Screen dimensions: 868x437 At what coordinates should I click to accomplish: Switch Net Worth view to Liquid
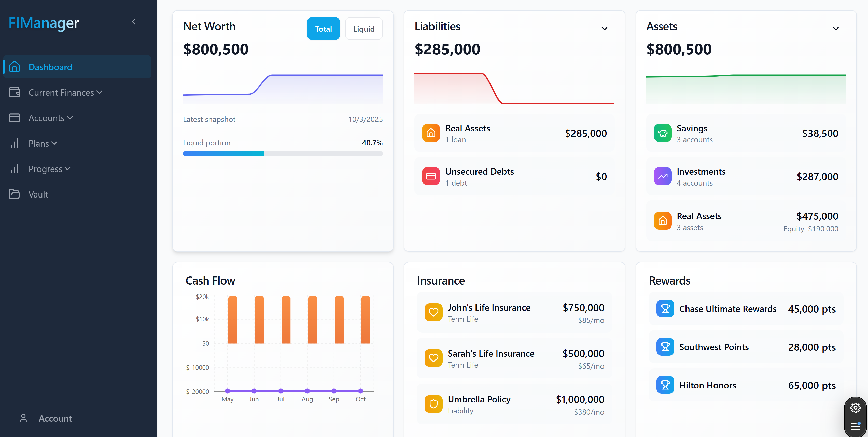coord(363,29)
